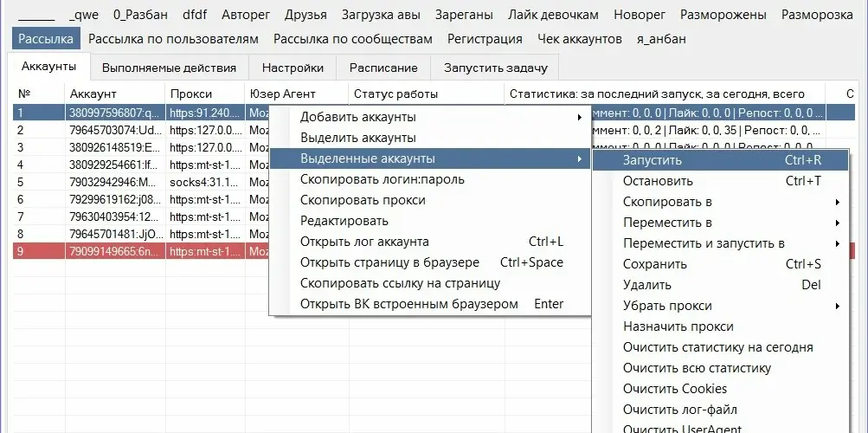Image resolution: width=868 pixels, height=433 pixels.
Task: Select the Аккаунты sub-tab
Action: (48, 67)
